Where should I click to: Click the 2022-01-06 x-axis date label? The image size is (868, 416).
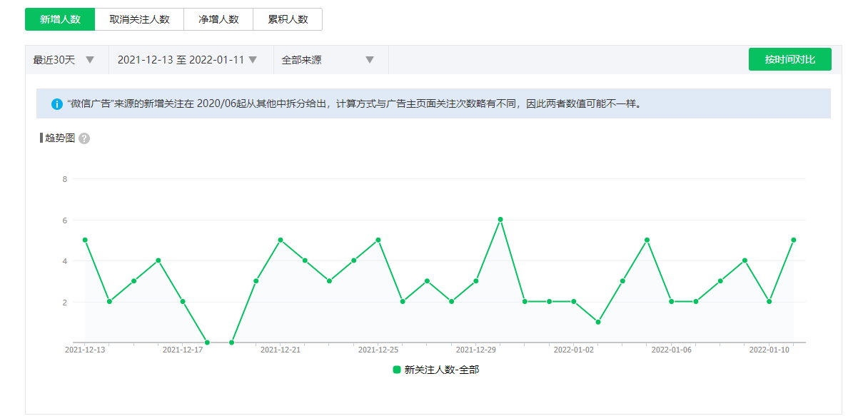click(671, 350)
